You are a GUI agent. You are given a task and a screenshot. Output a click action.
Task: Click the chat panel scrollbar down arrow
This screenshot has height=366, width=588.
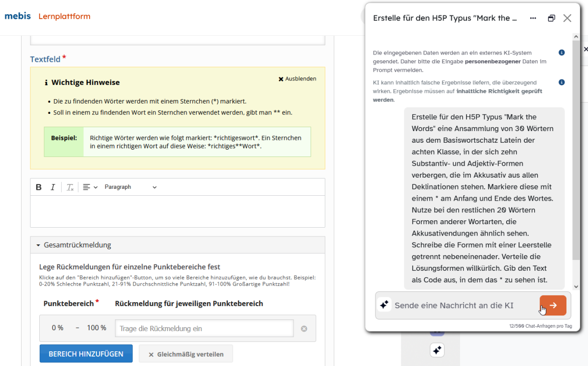tap(576, 287)
